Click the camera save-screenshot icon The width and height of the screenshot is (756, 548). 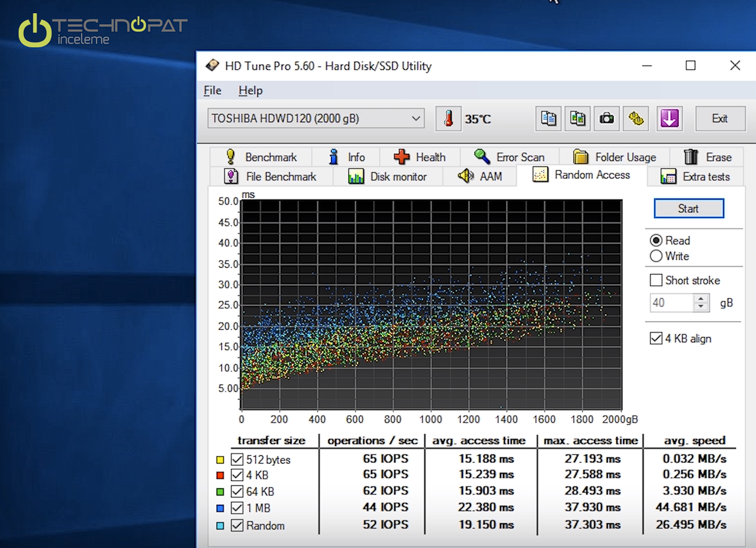607,119
